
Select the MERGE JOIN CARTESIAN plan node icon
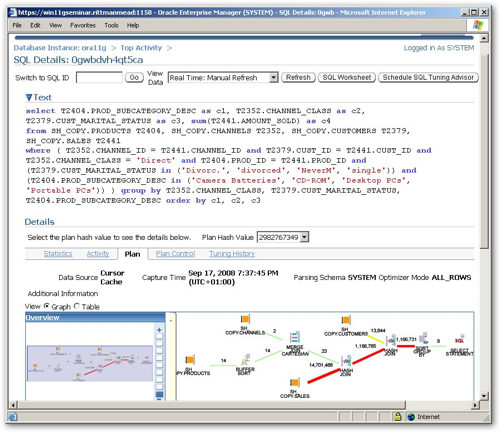coord(295,337)
